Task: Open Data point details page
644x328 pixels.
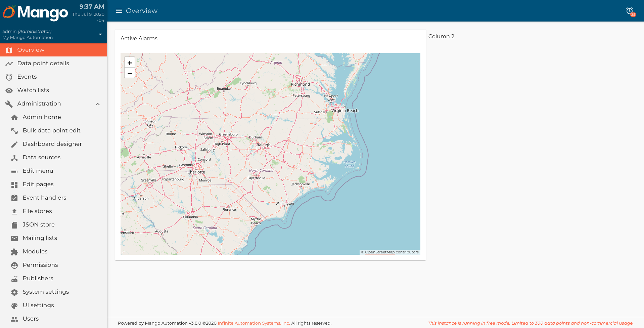Action: (53, 63)
